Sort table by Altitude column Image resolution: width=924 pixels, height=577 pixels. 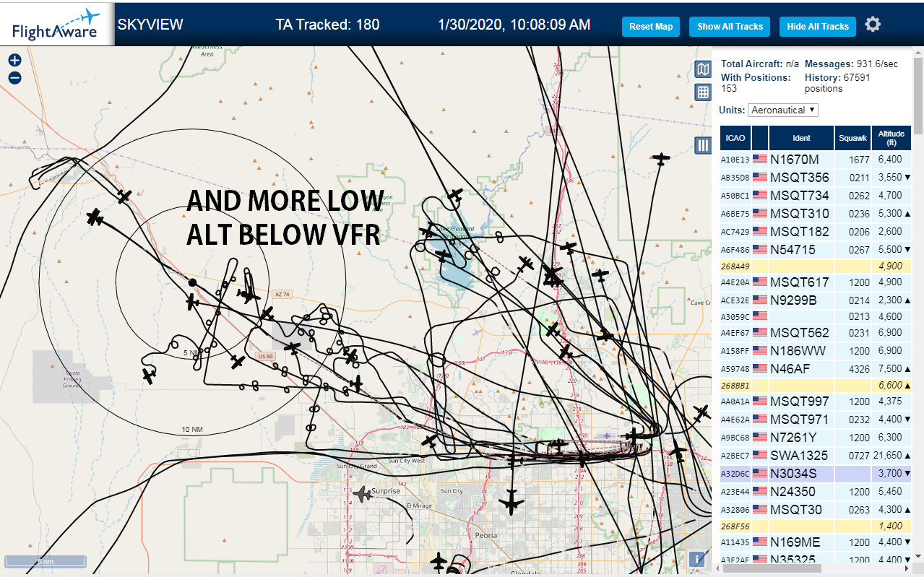891,138
